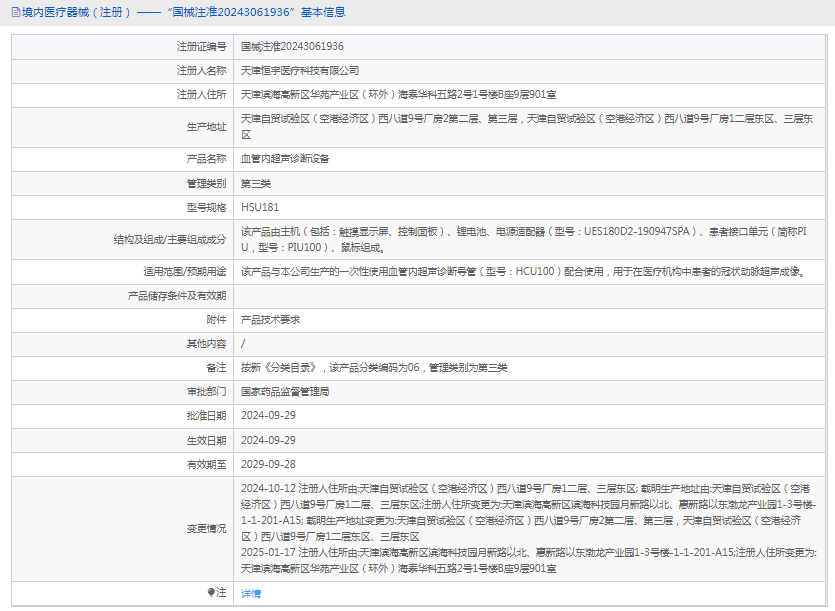Select the 批准日期 label

(x=206, y=416)
